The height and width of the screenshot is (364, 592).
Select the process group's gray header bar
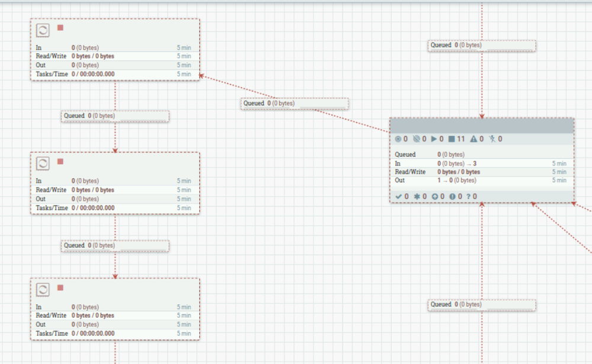[482, 125]
